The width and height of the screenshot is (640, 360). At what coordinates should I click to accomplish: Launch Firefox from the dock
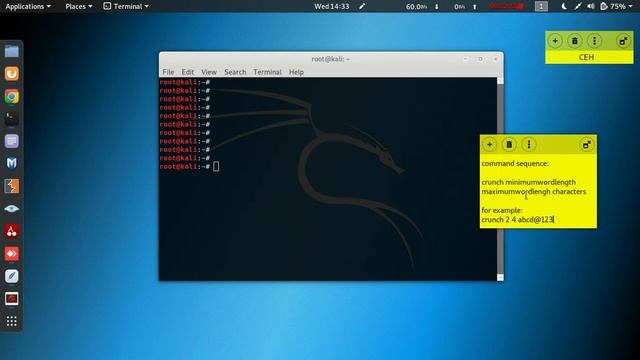[11, 74]
